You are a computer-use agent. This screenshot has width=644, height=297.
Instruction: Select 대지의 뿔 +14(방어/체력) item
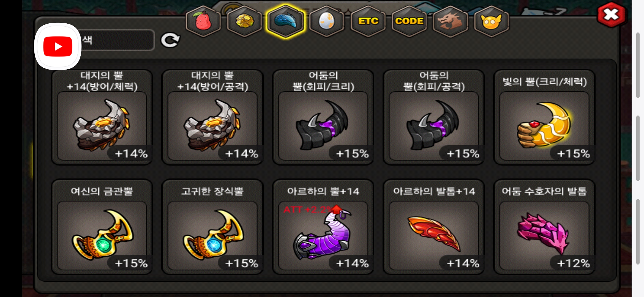(102, 117)
